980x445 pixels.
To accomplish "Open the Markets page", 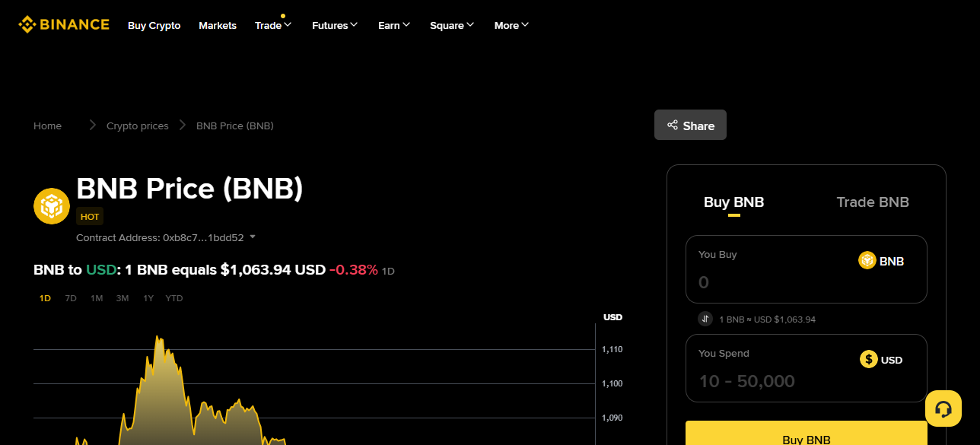I will point(218,26).
